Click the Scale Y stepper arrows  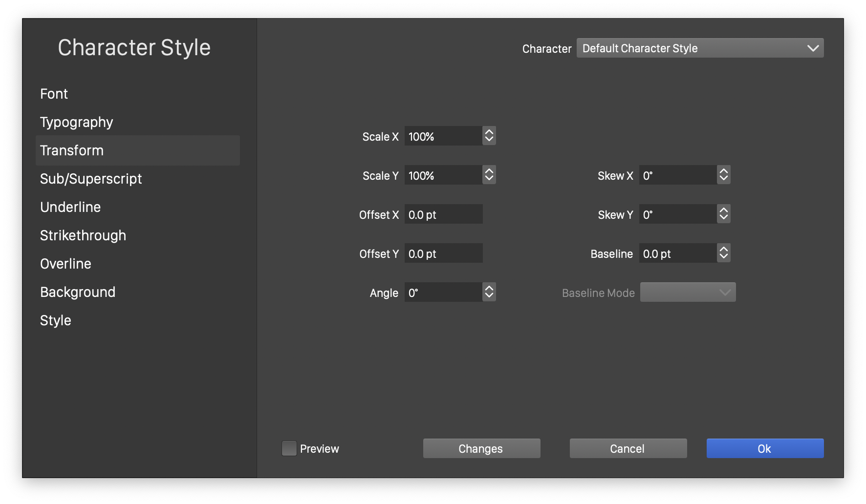pyautogui.click(x=489, y=175)
